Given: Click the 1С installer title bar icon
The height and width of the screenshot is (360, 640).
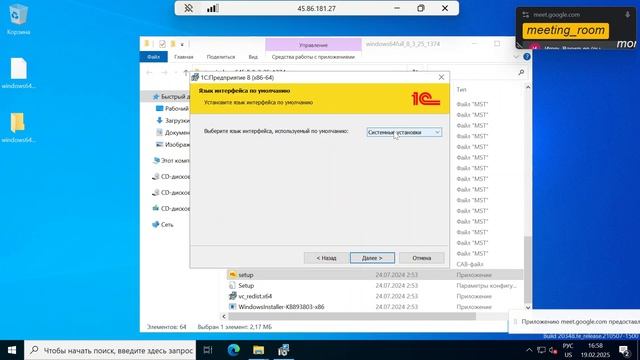Looking at the screenshot, I should (195, 77).
